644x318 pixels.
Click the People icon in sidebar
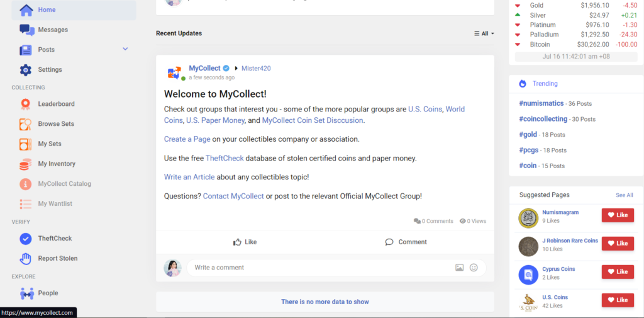click(x=26, y=293)
